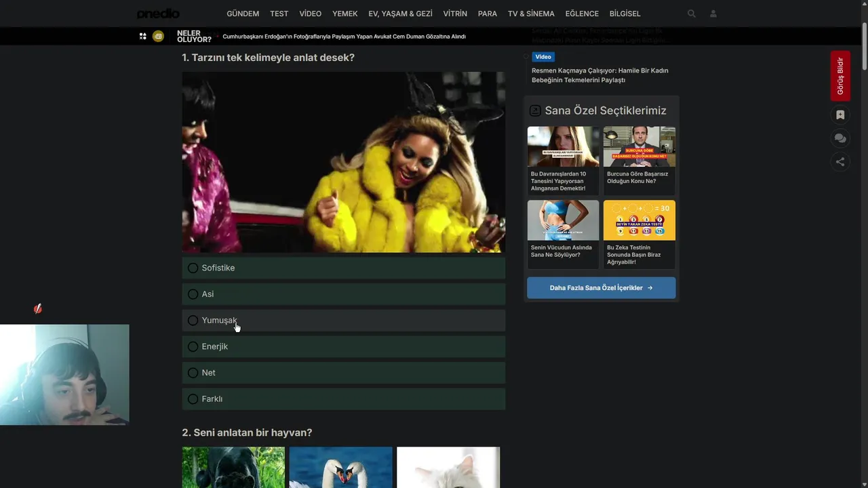Open the PARA menu item

pos(488,14)
